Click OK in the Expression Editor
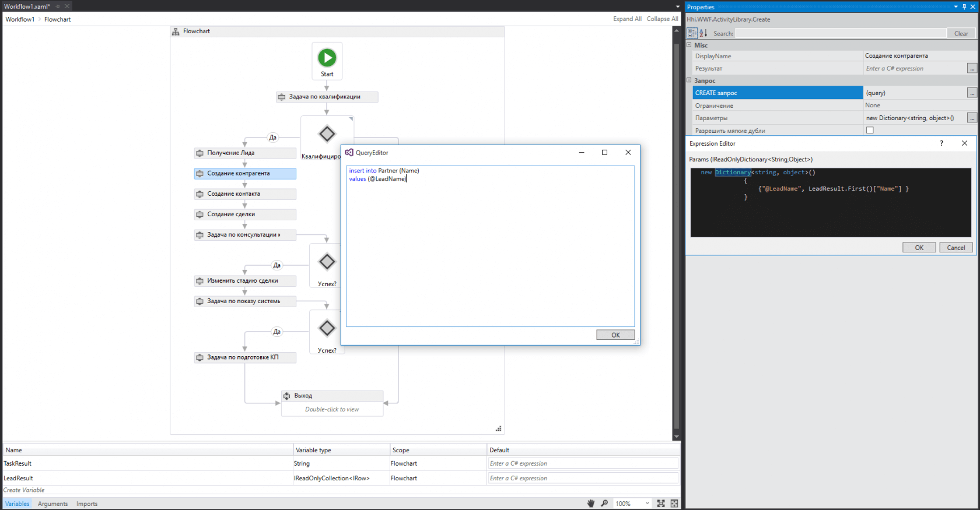Screen dimensions: 980x510 [919, 248]
